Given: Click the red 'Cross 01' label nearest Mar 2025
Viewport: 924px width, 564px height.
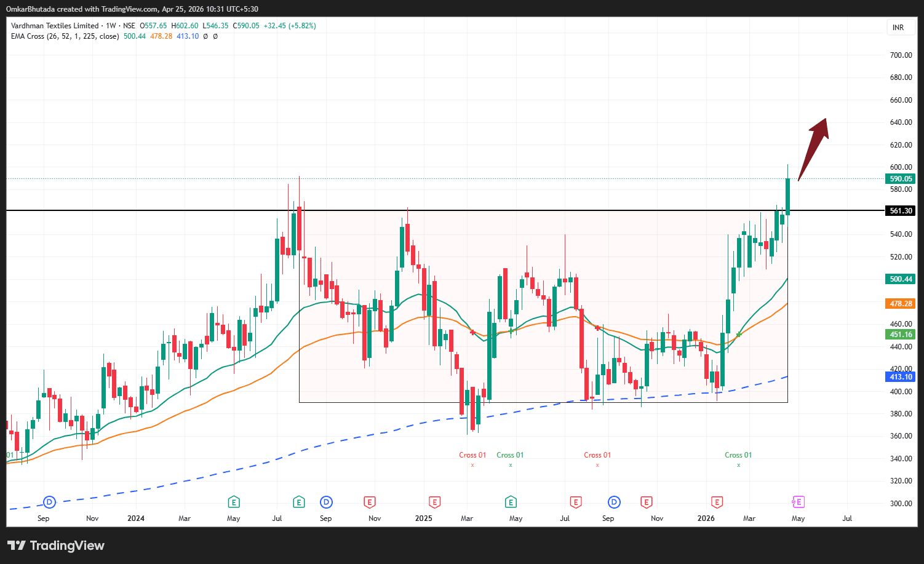Looking at the screenshot, I should (x=472, y=455).
